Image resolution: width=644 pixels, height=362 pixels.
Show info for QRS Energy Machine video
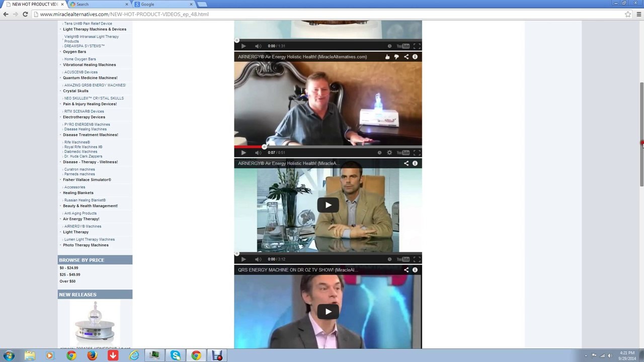pyautogui.click(x=415, y=270)
